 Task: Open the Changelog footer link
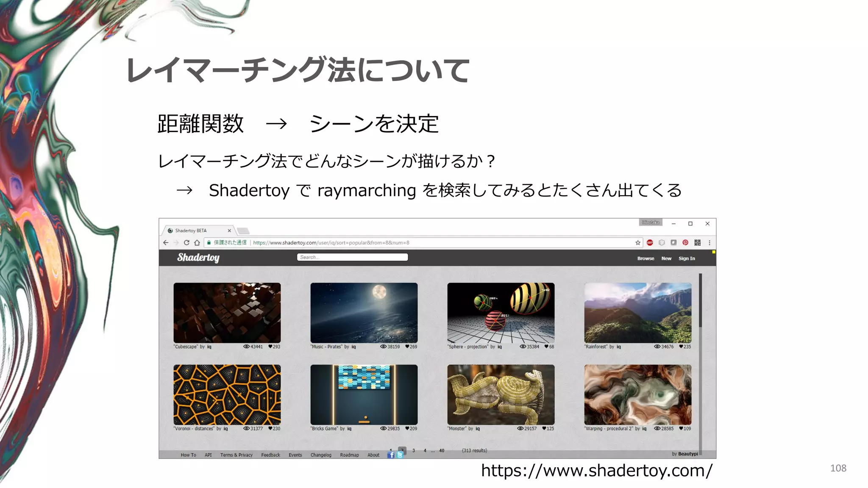click(321, 455)
